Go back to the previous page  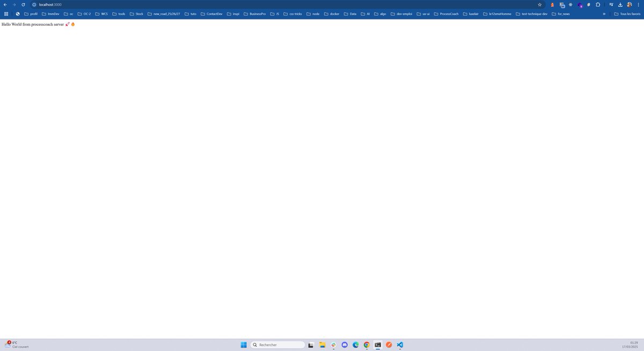click(5, 4)
